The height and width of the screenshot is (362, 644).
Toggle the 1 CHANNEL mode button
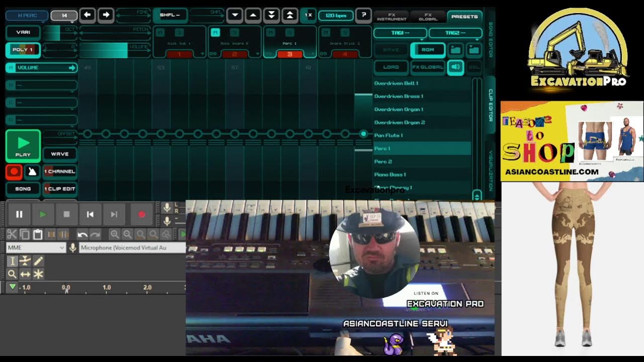pos(60,171)
